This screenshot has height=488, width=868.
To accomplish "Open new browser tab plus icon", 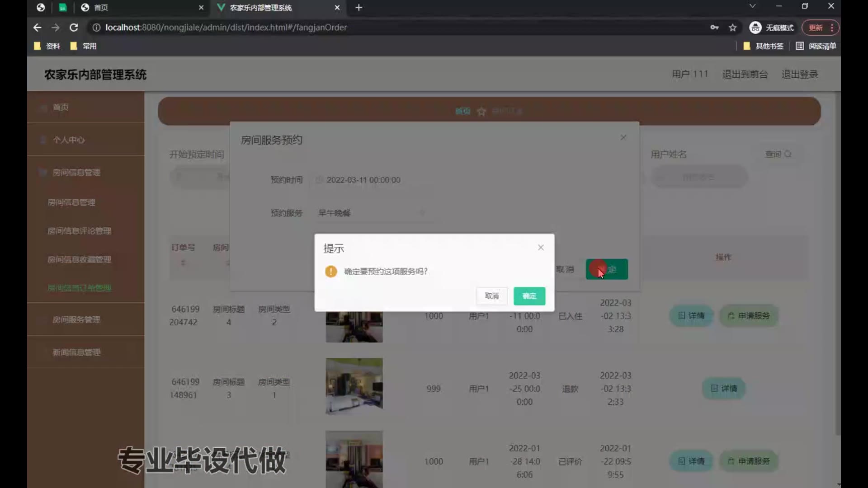I will [359, 8].
